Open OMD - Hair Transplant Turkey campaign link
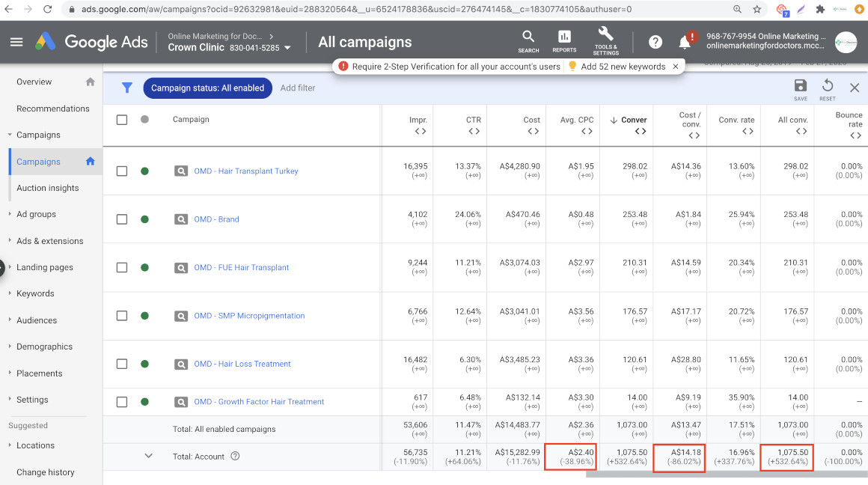Screen dimensions: 868x485 coord(245,171)
